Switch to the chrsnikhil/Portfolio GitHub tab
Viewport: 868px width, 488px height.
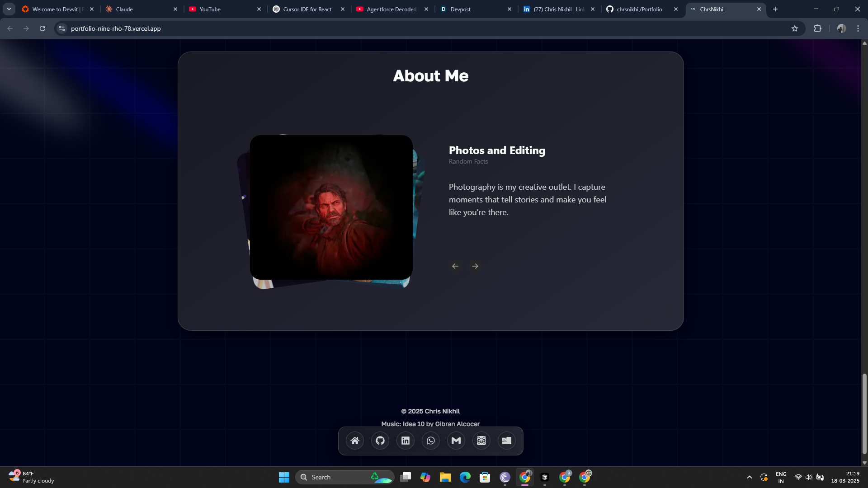click(639, 9)
